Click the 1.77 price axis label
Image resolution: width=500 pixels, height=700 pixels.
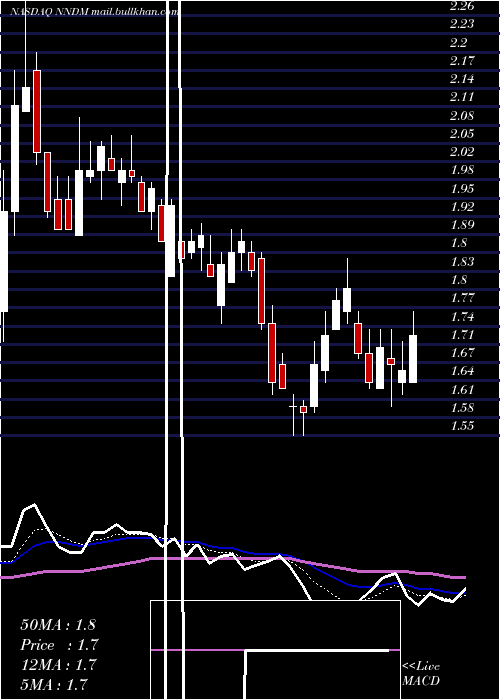click(462, 298)
